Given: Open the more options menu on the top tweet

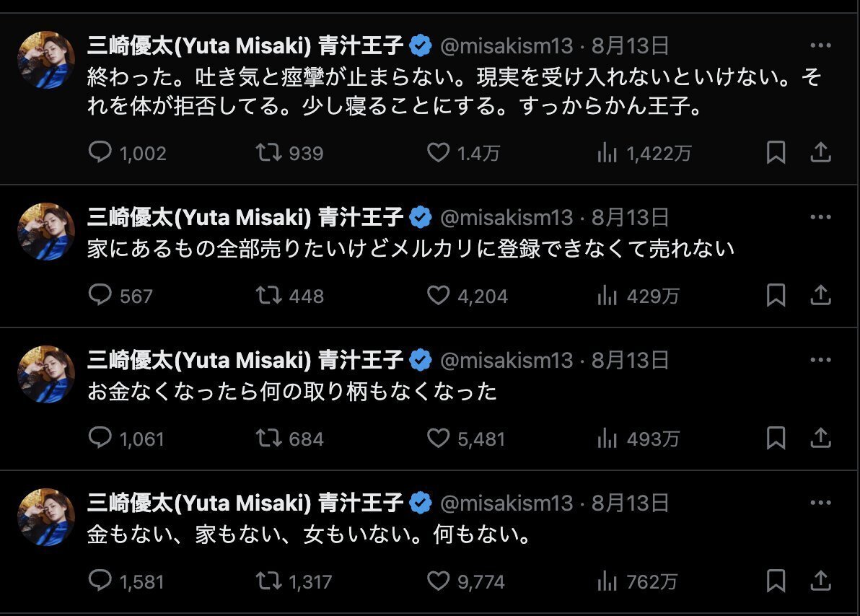Looking at the screenshot, I should [821, 45].
